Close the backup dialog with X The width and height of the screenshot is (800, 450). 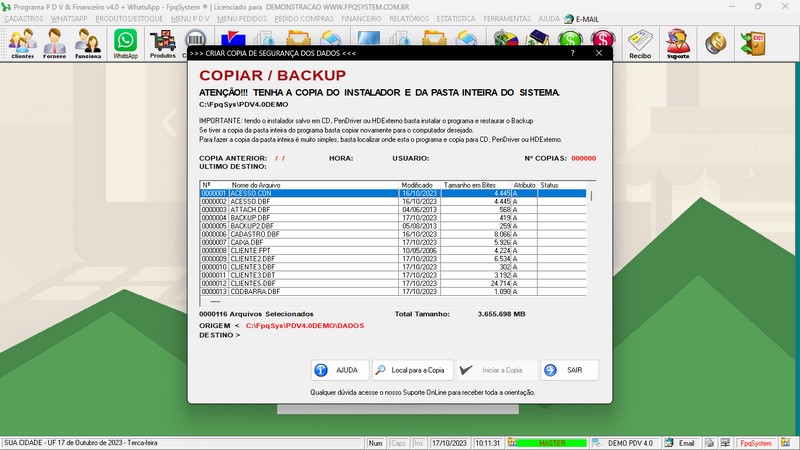click(x=599, y=53)
